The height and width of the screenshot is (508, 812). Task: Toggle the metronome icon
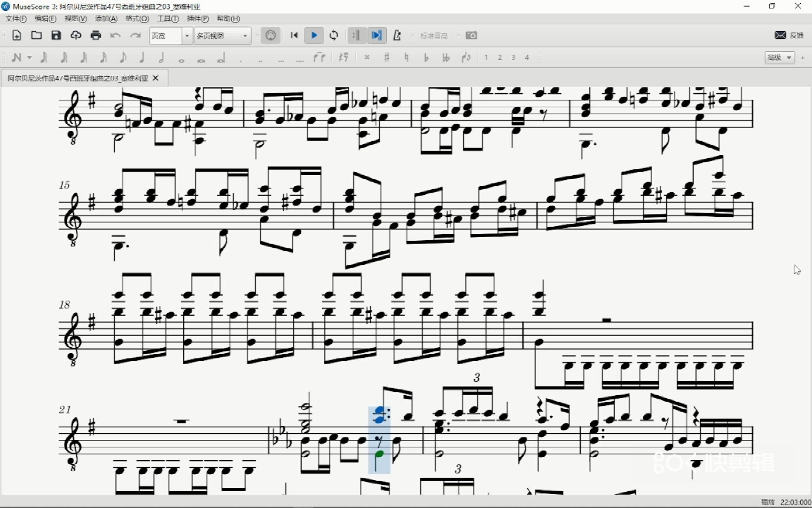point(397,35)
